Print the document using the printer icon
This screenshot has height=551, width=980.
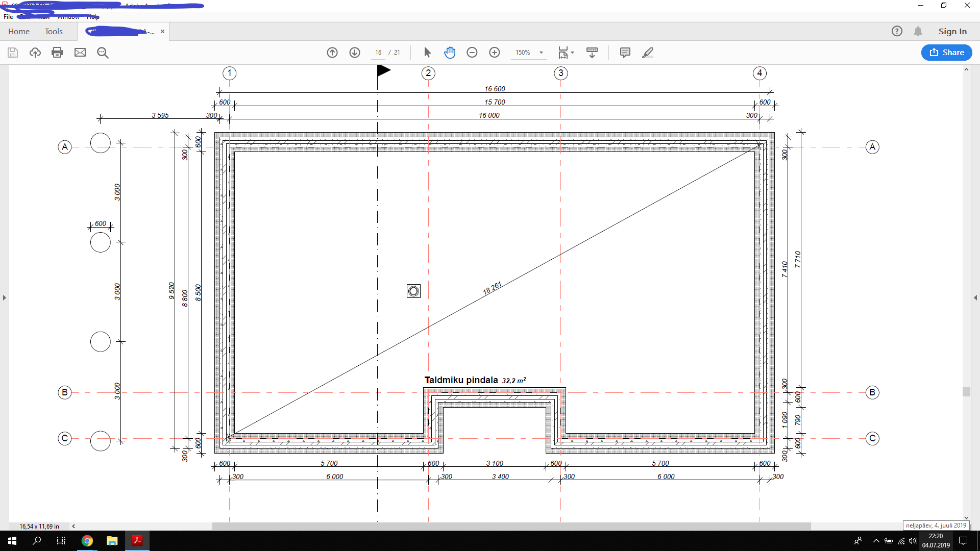57,53
